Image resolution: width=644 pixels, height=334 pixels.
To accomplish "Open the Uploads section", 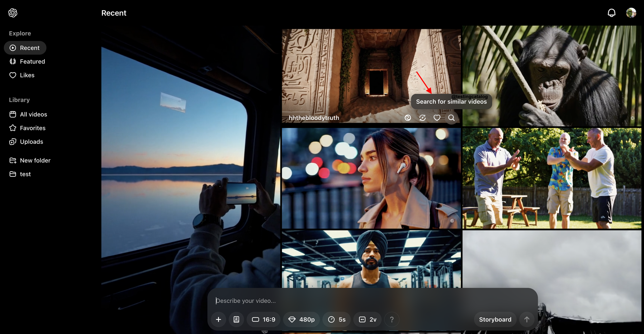I will coord(26,142).
